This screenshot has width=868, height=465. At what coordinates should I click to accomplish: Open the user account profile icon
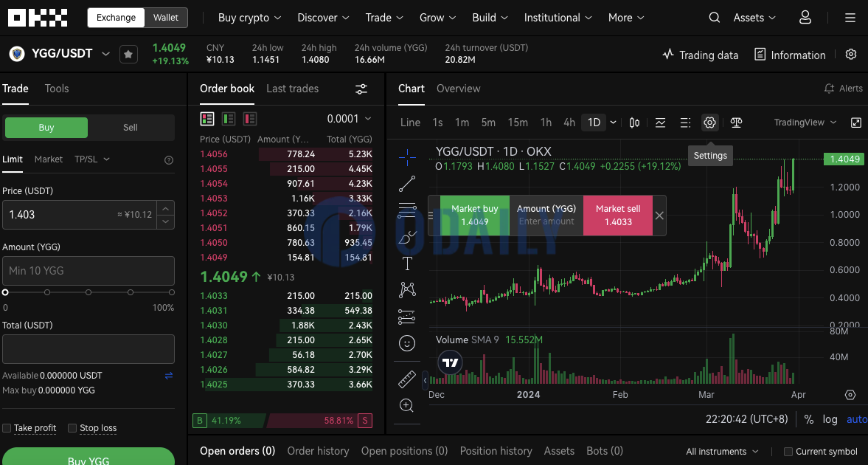tap(805, 18)
